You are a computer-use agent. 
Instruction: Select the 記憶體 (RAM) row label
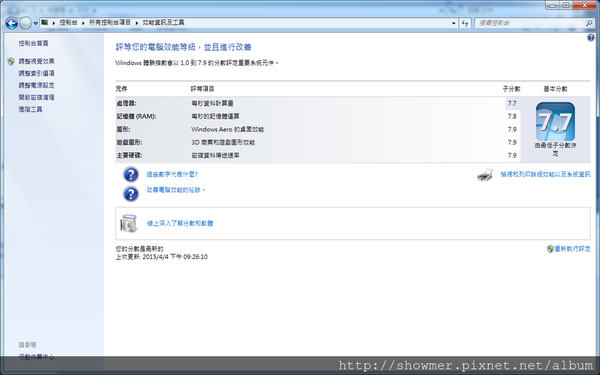pyautogui.click(x=136, y=116)
